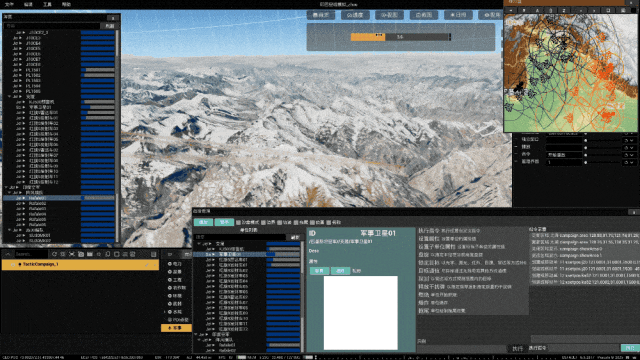This screenshot has height=360, width=640.
Task: Click the terrain map in the map window
Action: pos(571,73)
